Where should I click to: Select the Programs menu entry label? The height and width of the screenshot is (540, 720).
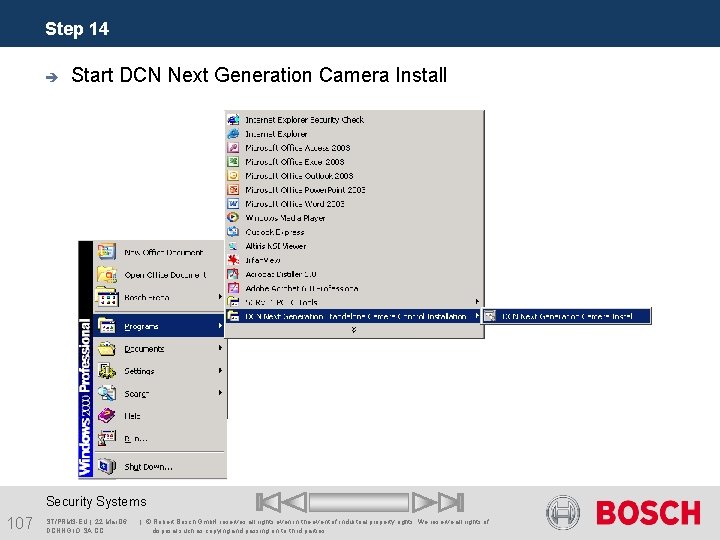141,326
